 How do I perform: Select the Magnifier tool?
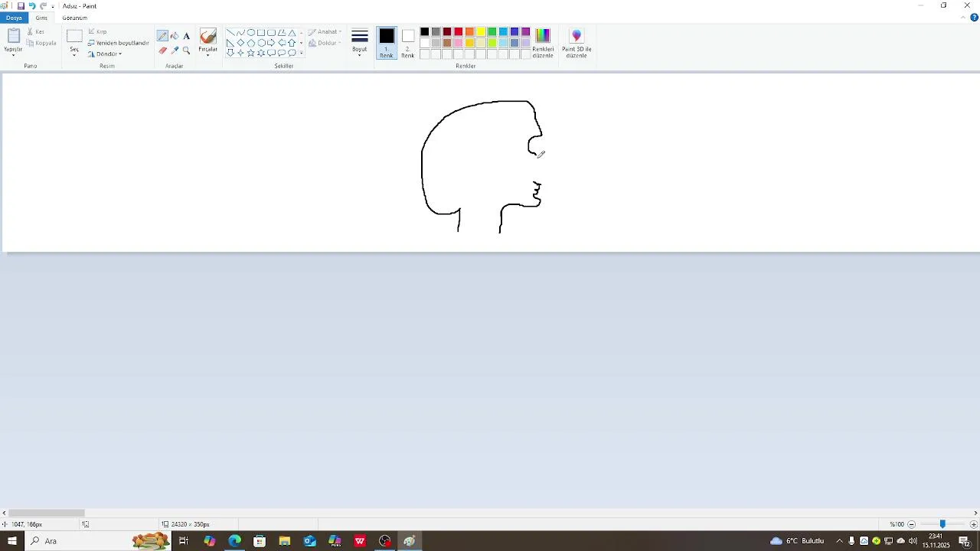point(186,51)
